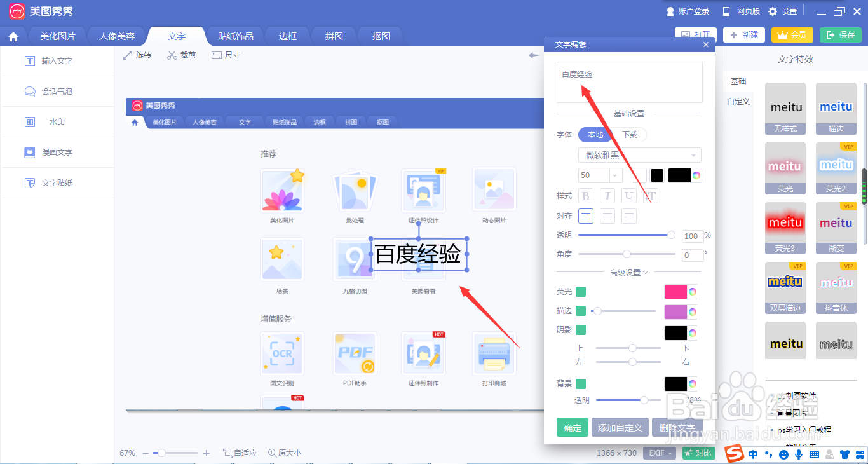Click the microphone icon in IME bar
Viewport: 868px width, 464px height.
[x=798, y=454]
